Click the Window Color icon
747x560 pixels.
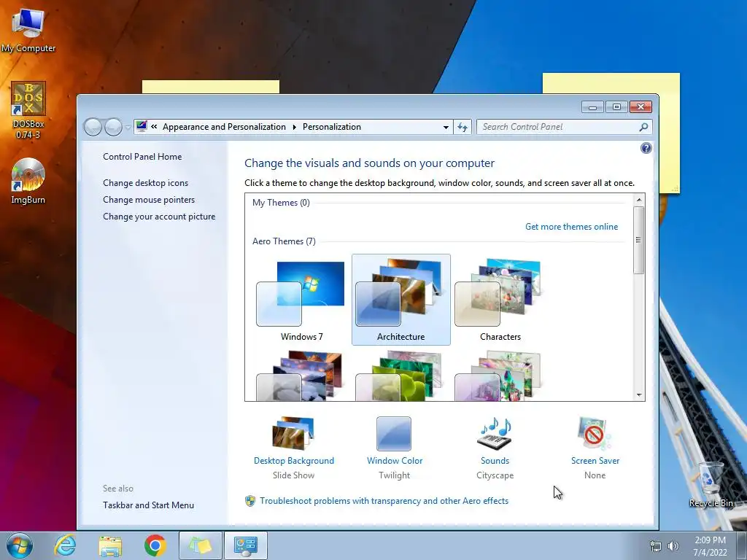click(394, 433)
